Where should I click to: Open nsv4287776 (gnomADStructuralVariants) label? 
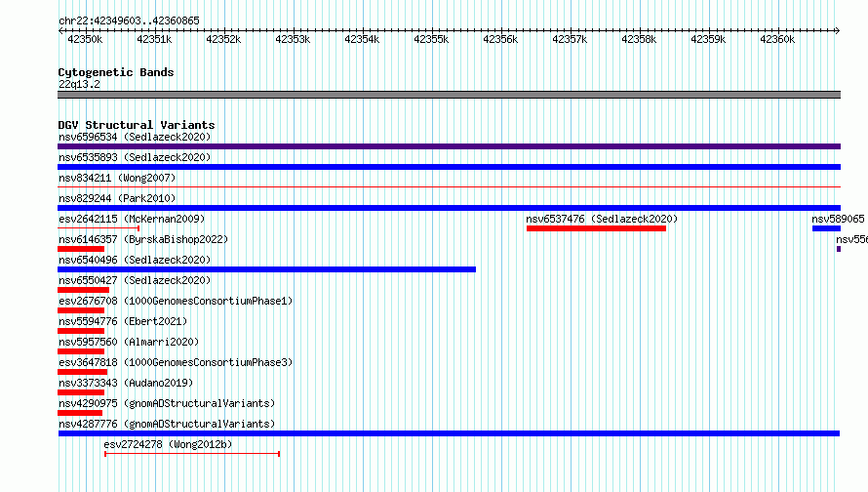tap(167, 424)
